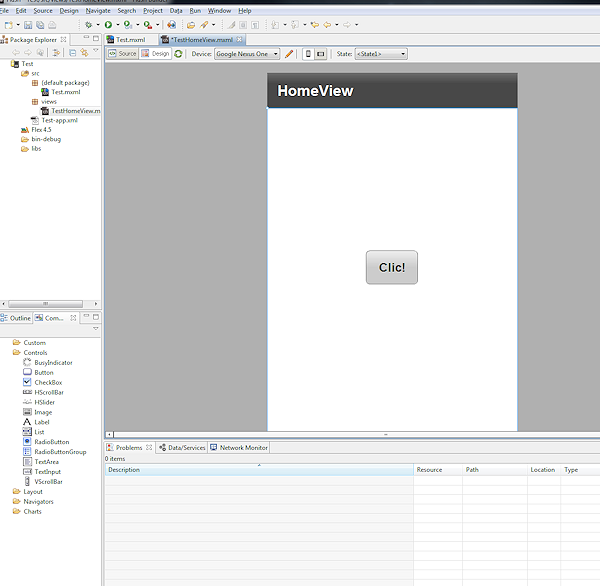Switch editor to Design mode
This screenshot has width=600, height=586.
(x=155, y=54)
